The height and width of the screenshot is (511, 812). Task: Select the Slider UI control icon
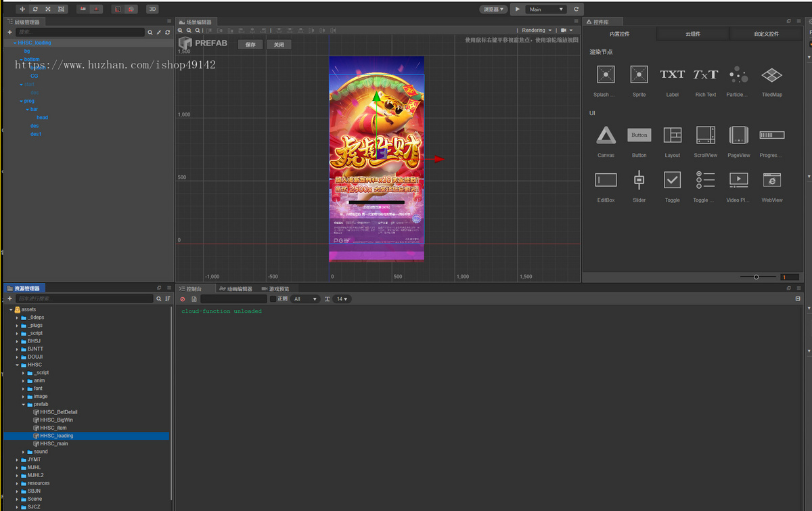coord(639,180)
